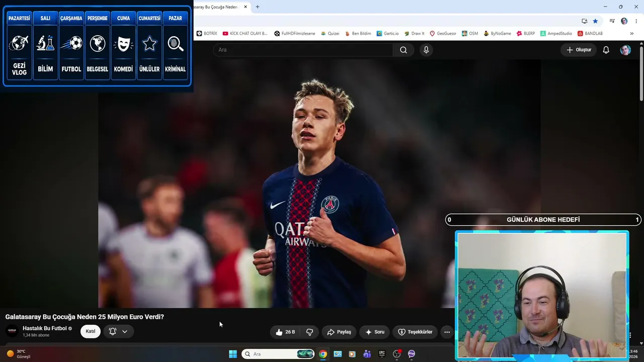This screenshot has width=644, height=362.
Task: Click the Soru ask button
Action: coord(375,332)
